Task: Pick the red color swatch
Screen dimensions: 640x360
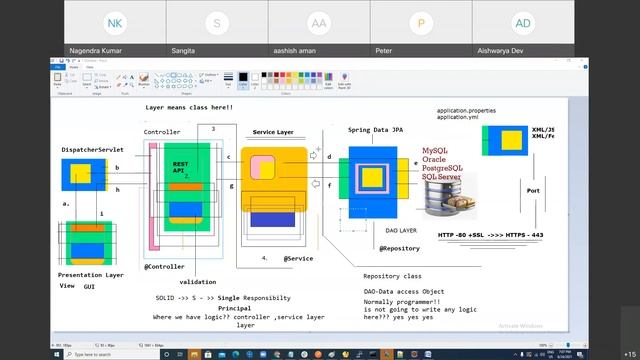Action: tap(282, 75)
